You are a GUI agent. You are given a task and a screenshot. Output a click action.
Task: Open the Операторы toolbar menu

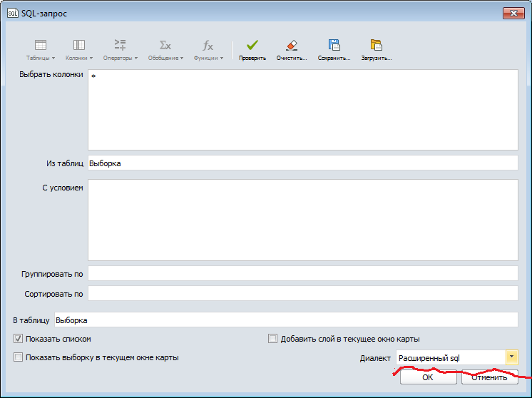pyautogui.click(x=121, y=50)
